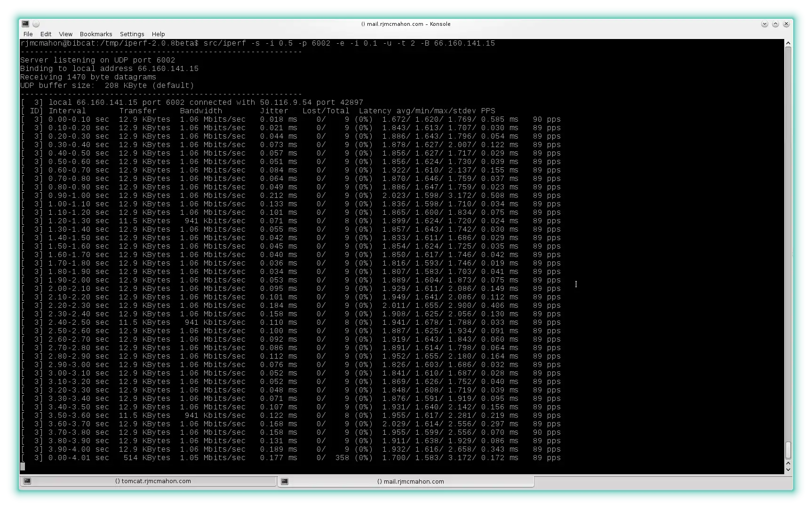This screenshot has height=509, width=812.
Task: Open the Settings menu
Action: point(132,34)
